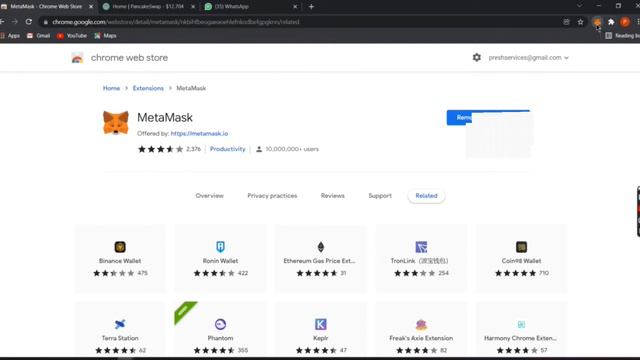This screenshot has height=360, width=640.
Task: Select the Overview tab
Action: coord(209,196)
